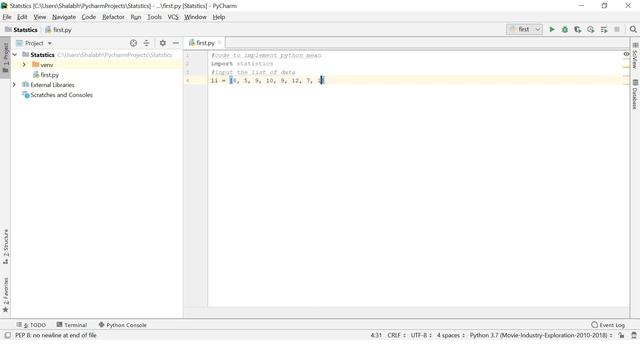Click the inspection eye icon in editor corner
This screenshot has height=360, width=640.
(x=627, y=54)
